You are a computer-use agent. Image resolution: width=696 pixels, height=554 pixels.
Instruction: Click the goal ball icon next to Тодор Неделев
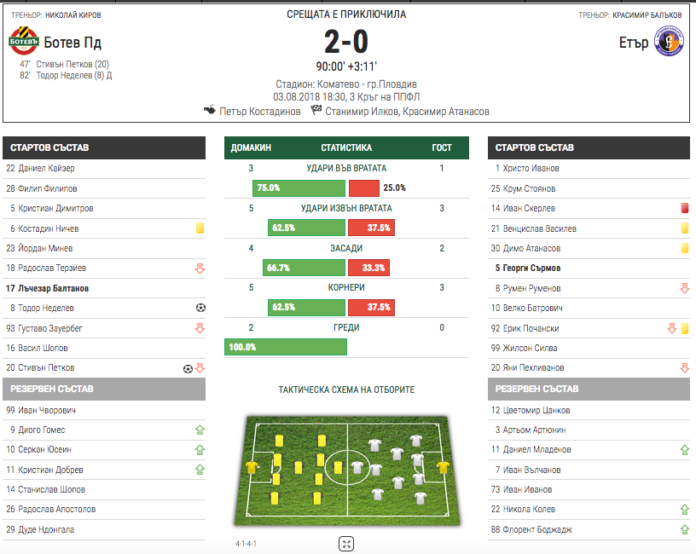201,308
